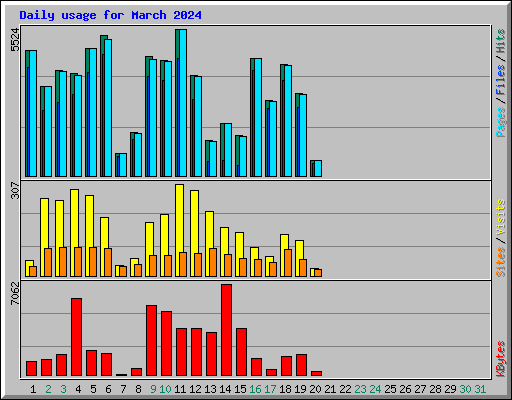Click the Sites legend label
Screen dimensions: 512x400
coord(500,262)
